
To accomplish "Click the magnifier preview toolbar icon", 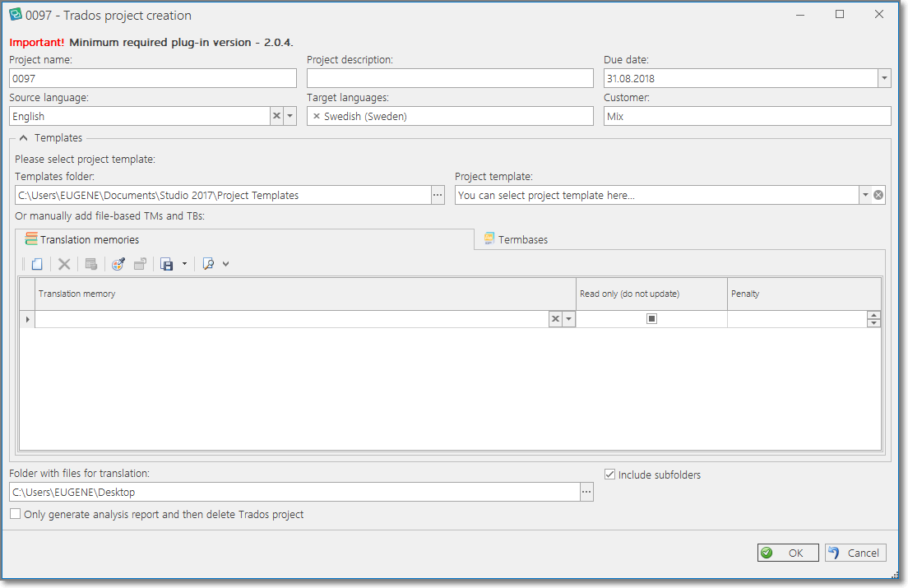I will [208, 264].
